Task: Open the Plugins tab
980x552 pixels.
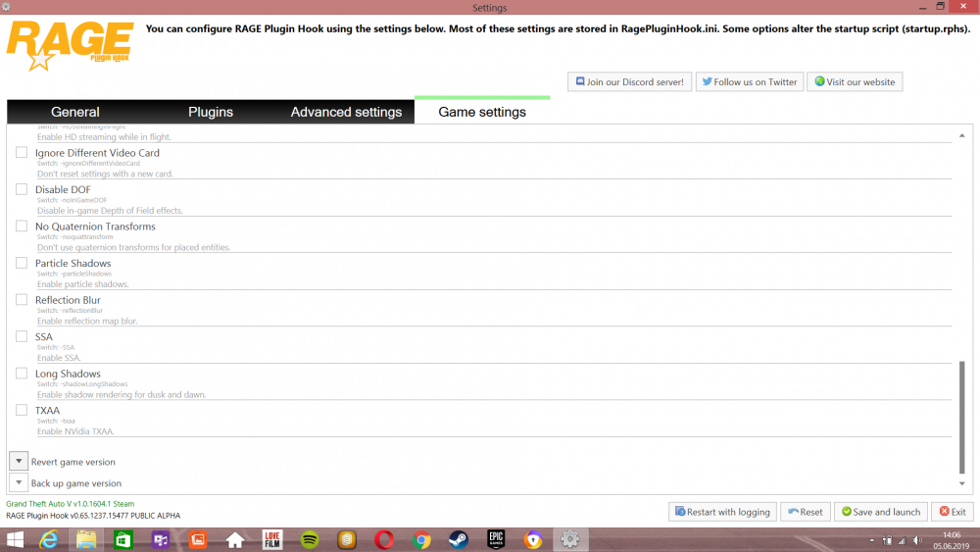Action: click(211, 112)
